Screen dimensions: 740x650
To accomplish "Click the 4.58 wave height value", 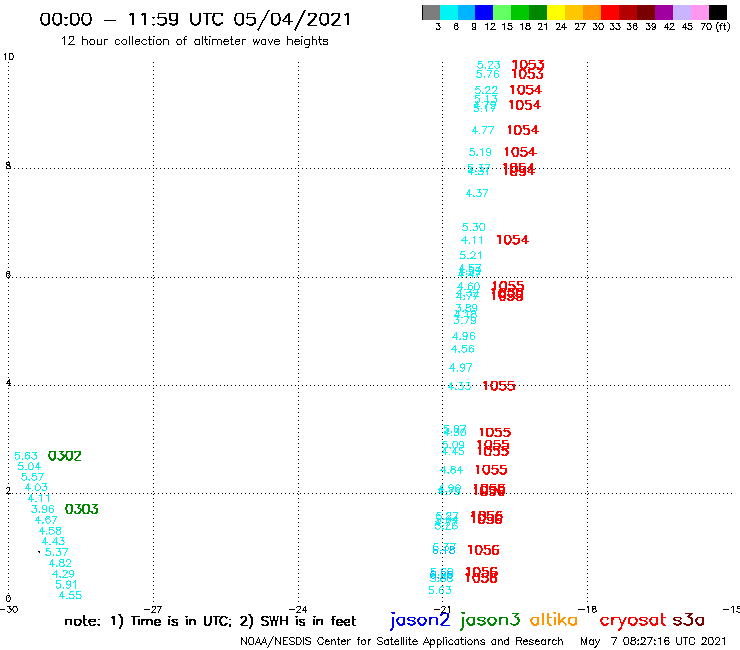I will point(50,531).
